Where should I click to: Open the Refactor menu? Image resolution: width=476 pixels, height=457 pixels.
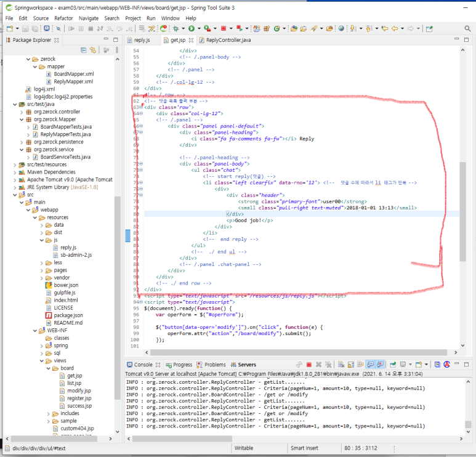point(63,18)
